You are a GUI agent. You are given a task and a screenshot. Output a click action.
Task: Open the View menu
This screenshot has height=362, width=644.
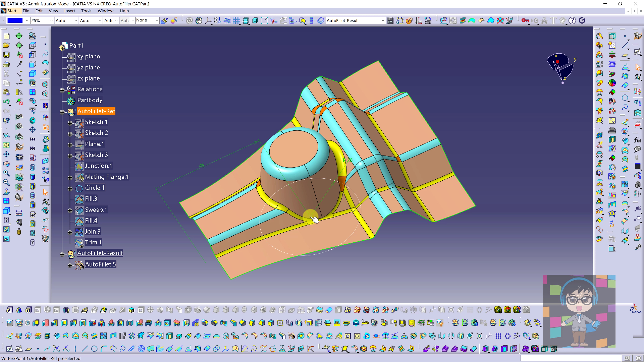(x=53, y=11)
